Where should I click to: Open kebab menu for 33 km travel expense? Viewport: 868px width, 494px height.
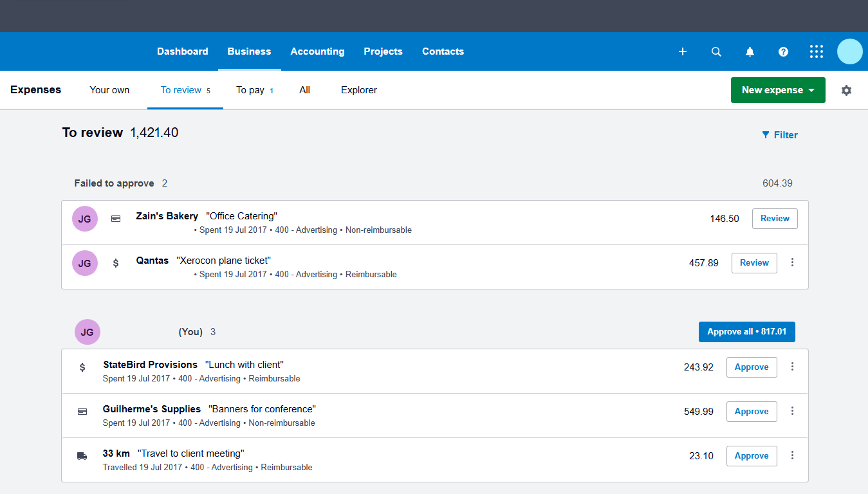point(792,455)
